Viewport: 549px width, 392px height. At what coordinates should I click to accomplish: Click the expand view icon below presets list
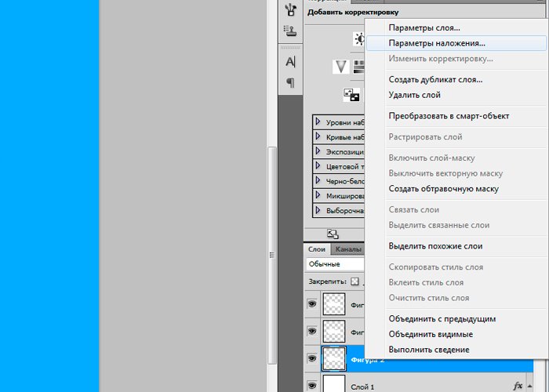point(333,234)
